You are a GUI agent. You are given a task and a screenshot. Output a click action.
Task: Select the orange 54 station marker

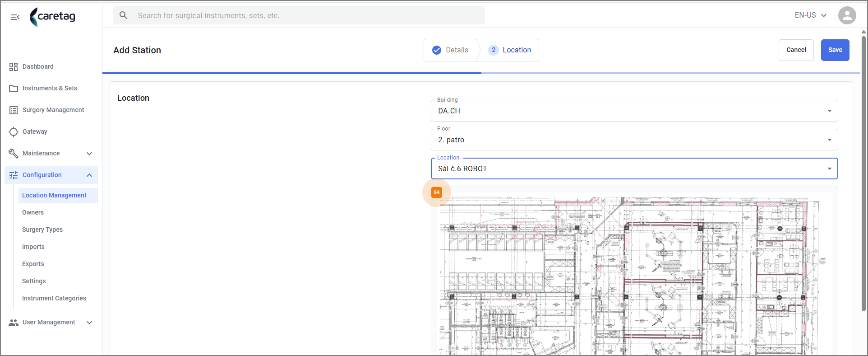click(436, 192)
